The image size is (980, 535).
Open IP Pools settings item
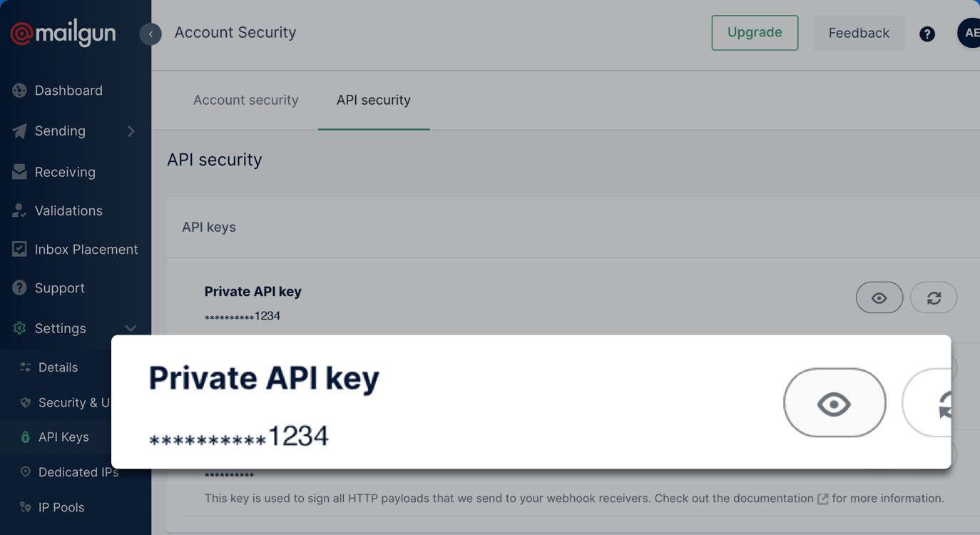[61, 507]
